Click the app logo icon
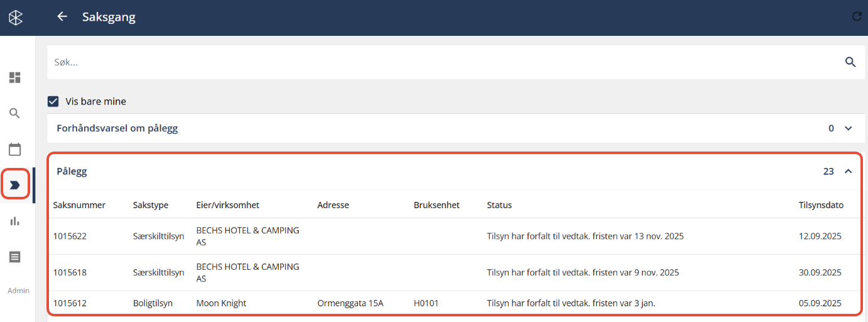Screen dimensions: 868x322 click(16, 18)
